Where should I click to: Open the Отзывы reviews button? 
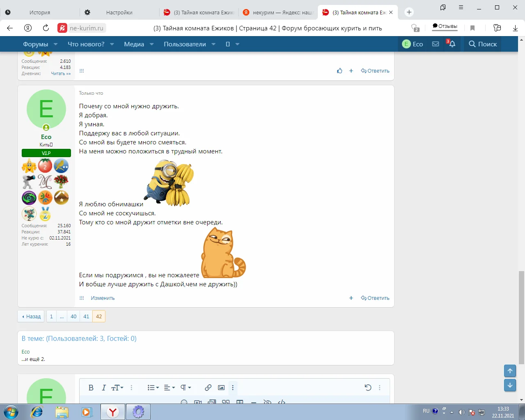tap(445, 26)
